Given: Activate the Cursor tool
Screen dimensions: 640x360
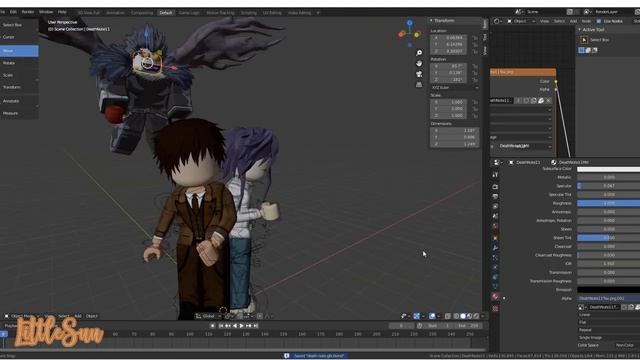Looking at the screenshot, I should point(19,37).
